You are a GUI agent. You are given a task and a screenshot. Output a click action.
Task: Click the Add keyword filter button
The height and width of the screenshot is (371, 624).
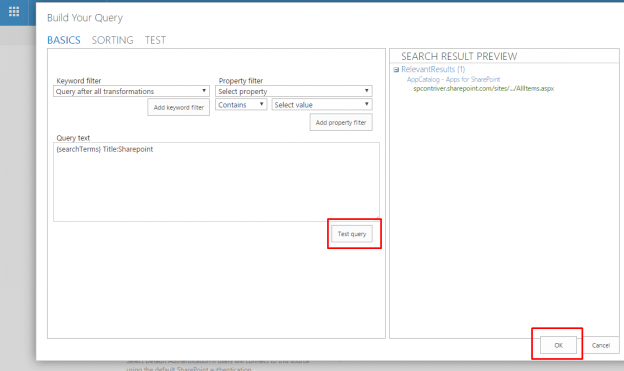(x=179, y=107)
